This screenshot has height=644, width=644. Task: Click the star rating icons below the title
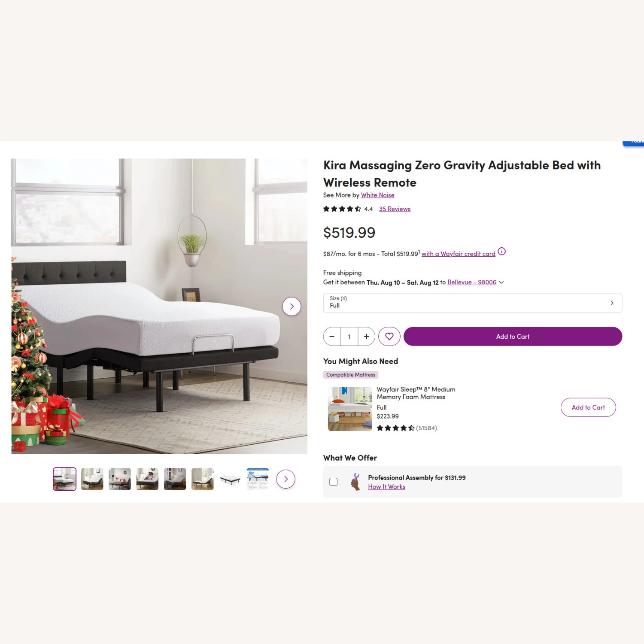342,209
